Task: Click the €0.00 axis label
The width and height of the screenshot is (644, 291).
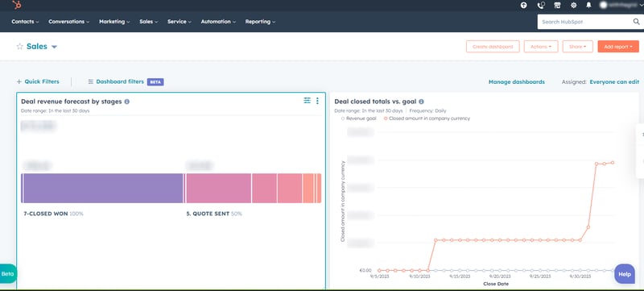Action: (365, 271)
